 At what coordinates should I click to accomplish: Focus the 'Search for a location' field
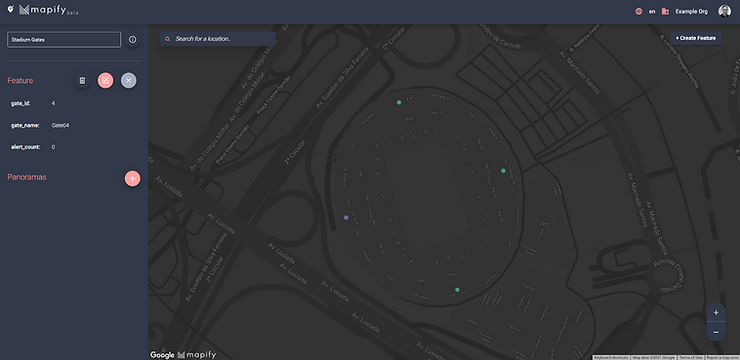[x=218, y=39]
